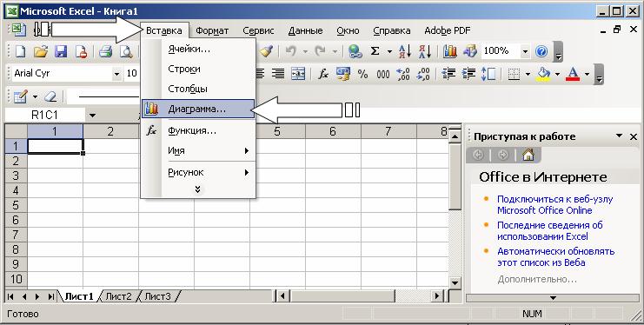Show the Drawing toolbar icon
Image resolution: width=644 pixels, height=325 pixels.
pos(470,51)
